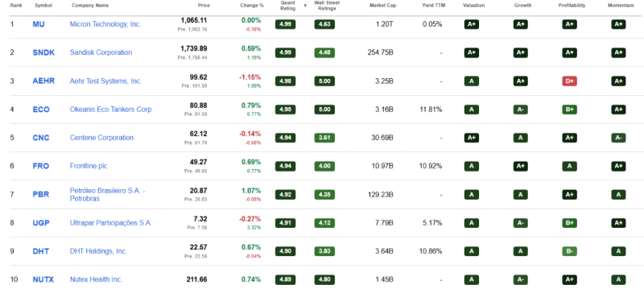This screenshot has height=293, width=644.
Task: Sort by the Quant Rating column header
Action: click(288, 6)
